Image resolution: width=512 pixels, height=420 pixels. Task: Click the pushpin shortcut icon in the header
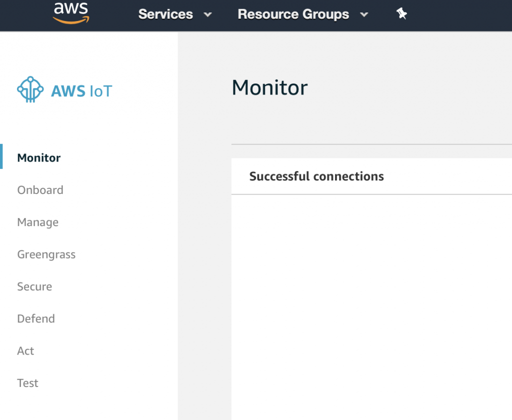[x=401, y=13]
